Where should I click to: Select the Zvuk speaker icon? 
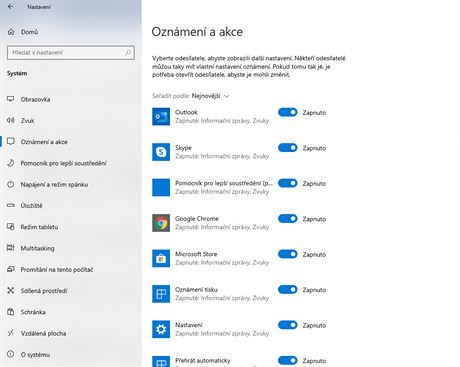tap(11, 120)
